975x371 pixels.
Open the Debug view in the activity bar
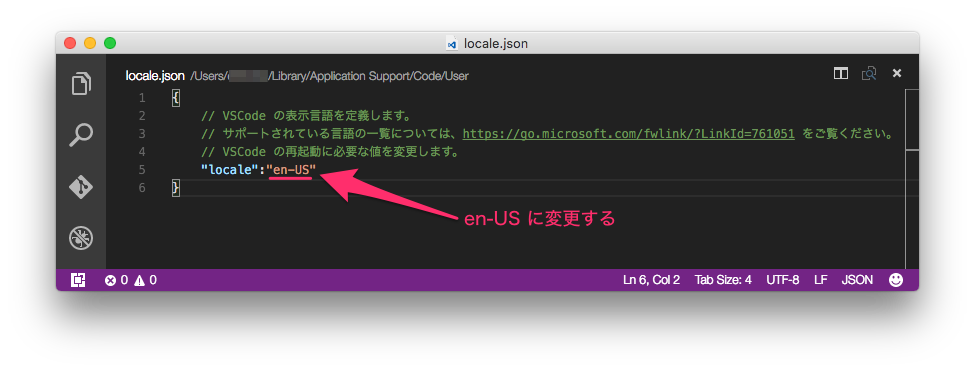[81, 237]
